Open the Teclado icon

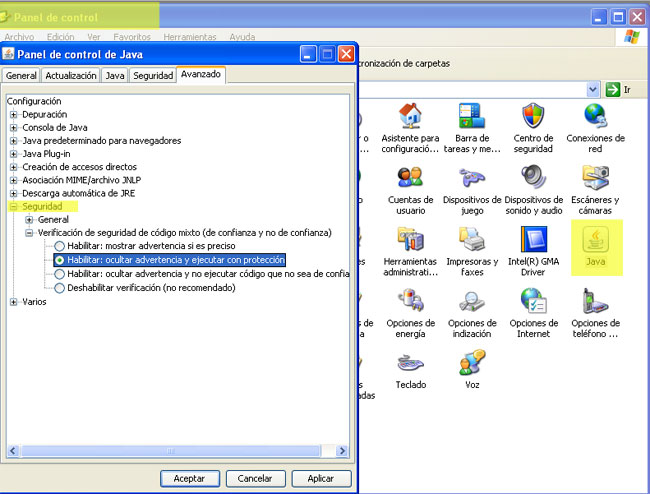click(410, 363)
